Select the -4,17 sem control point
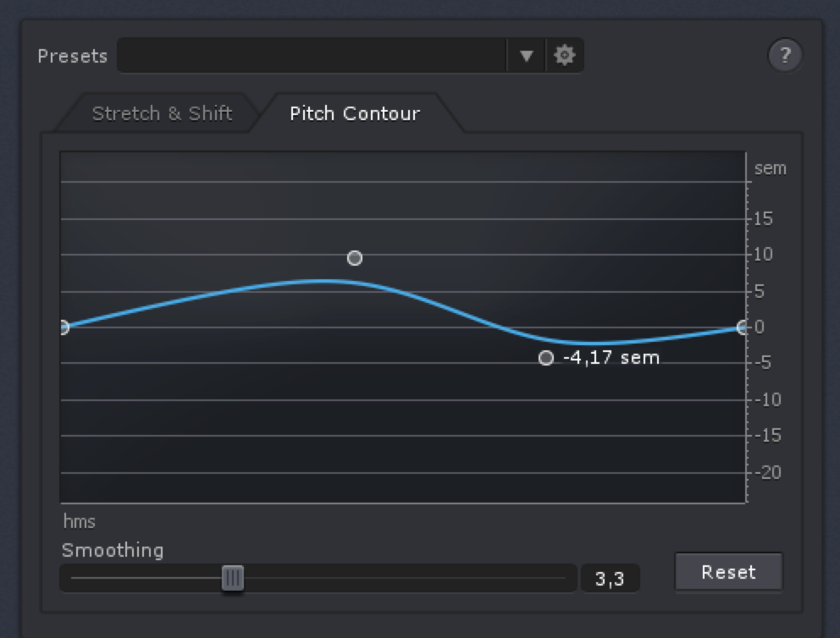 tap(546, 359)
